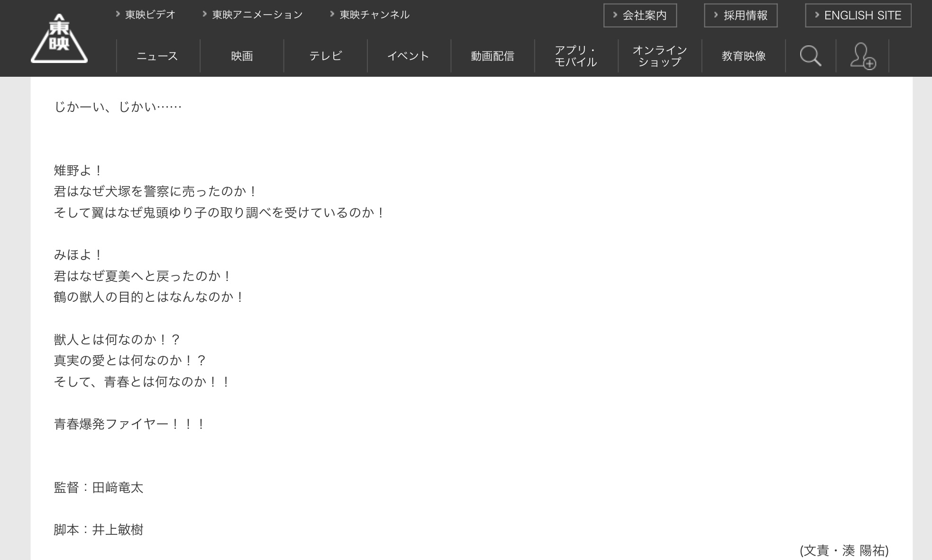Screen dimensions: 932x560
Task: Click the line 雉野よ！
Action: pos(78,171)
